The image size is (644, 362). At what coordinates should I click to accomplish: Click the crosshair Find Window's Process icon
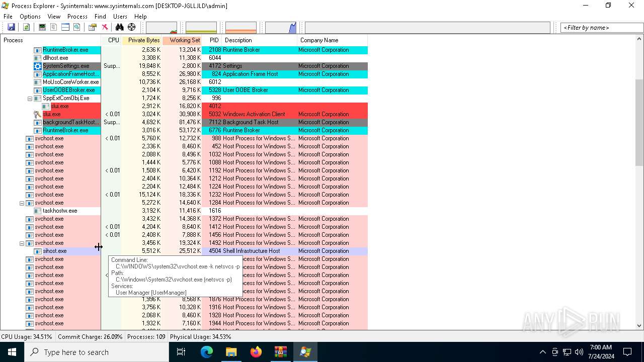coord(132,27)
